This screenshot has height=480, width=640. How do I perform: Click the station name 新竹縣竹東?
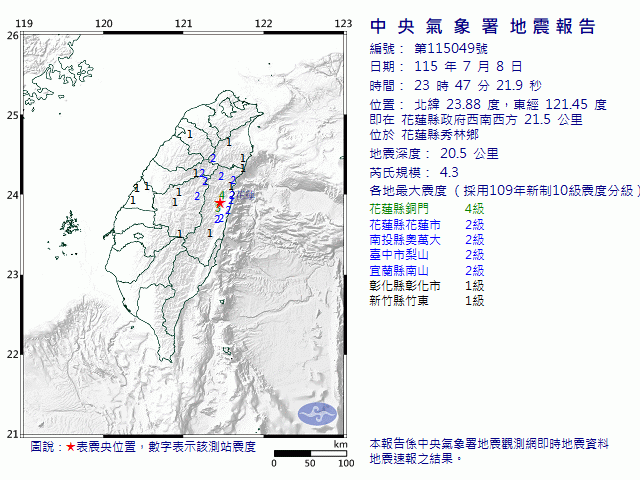399,300
